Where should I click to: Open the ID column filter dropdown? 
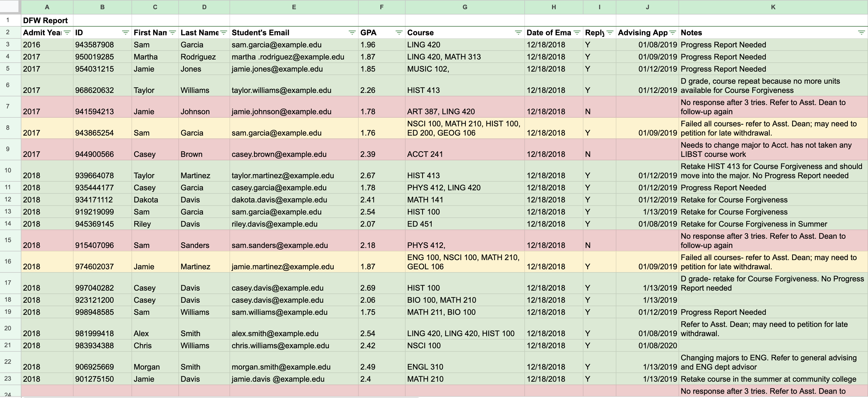(125, 33)
